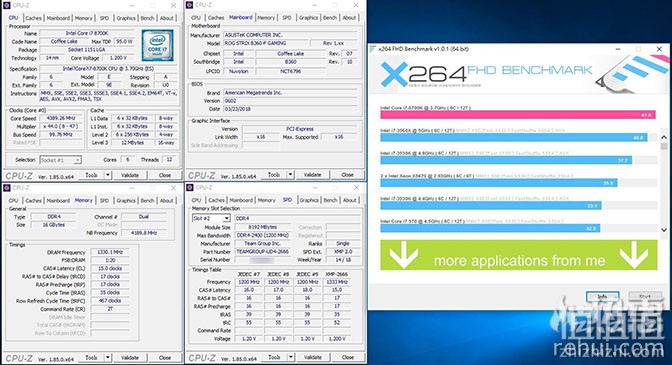This screenshot has height=365, width=672.
Task: Expand Tools arrow in Memory window
Action: (x=108, y=357)
